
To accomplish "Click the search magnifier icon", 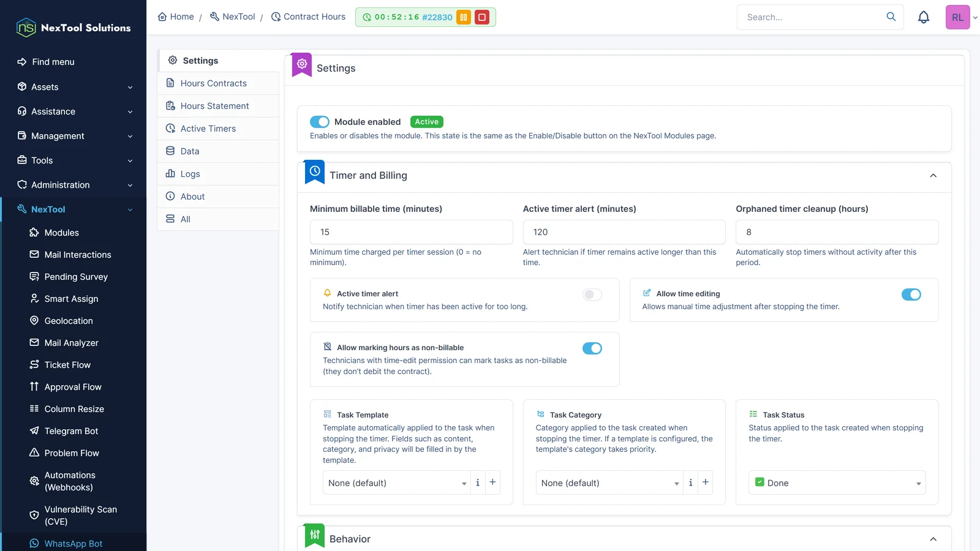I will pos(891,17).
